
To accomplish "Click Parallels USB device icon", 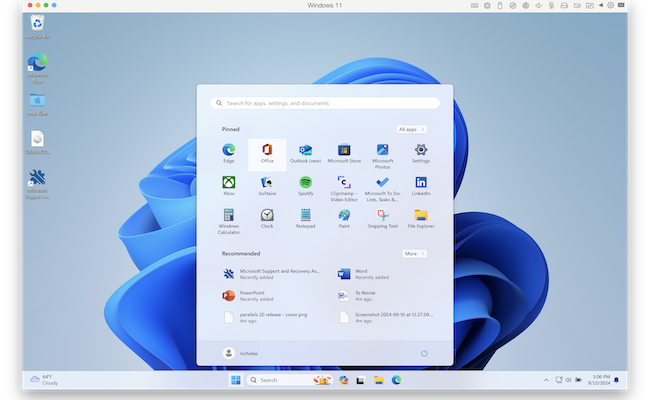I will (x=500, y=5).
